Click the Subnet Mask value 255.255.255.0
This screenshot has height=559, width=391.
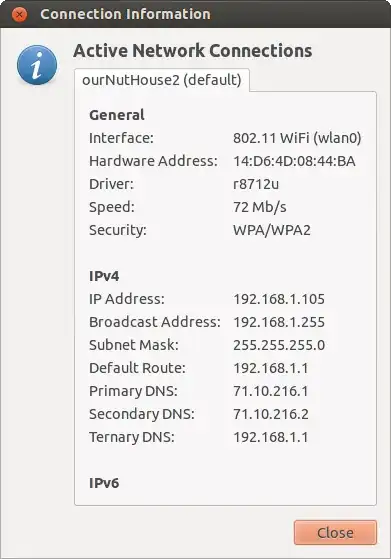pyautogui.click(x=279, y=345)
